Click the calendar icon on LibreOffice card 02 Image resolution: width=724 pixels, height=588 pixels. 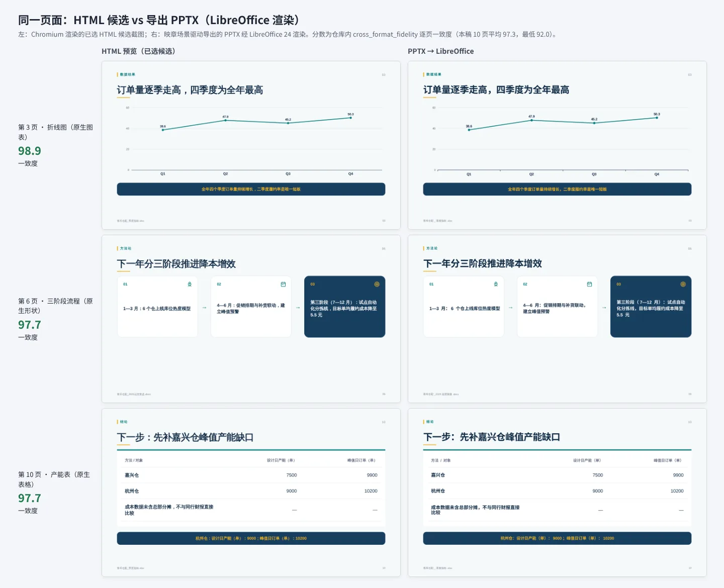click(589, 284)
